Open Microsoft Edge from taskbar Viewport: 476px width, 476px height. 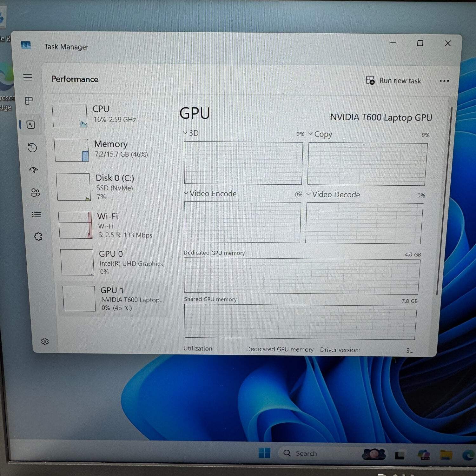(468, 455)
